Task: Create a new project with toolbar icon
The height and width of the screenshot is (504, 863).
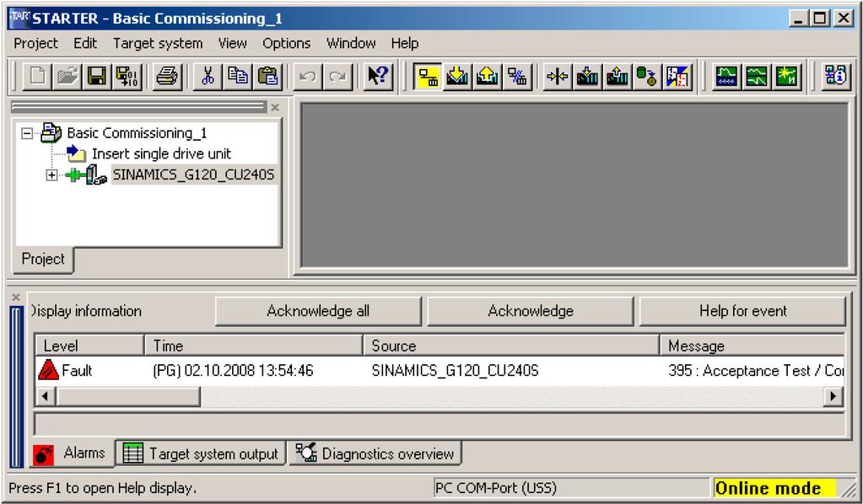Action: (37, 76)
